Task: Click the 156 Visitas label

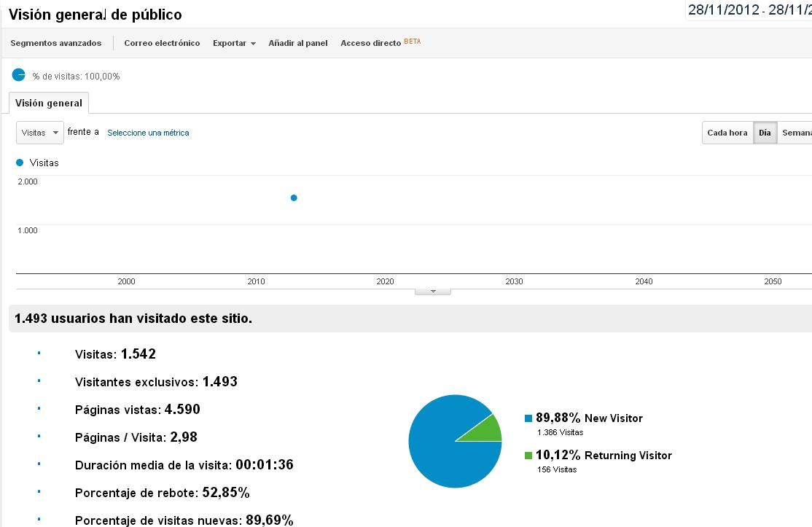Action: [557, 469]
